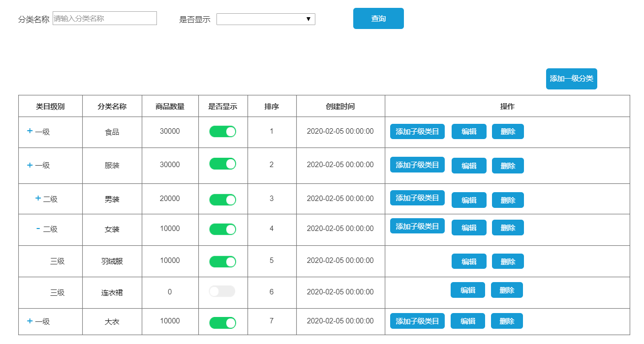Select the 连衣裙 name cell
This screenshot has width=644, height=344.
[112, 292]
